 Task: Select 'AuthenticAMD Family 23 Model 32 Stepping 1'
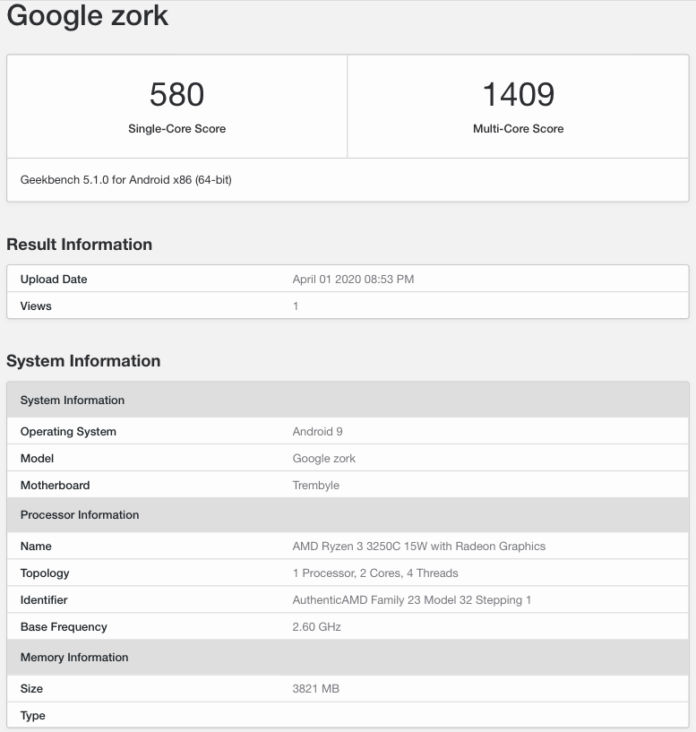pyautogui.click(x=412, y=600)
